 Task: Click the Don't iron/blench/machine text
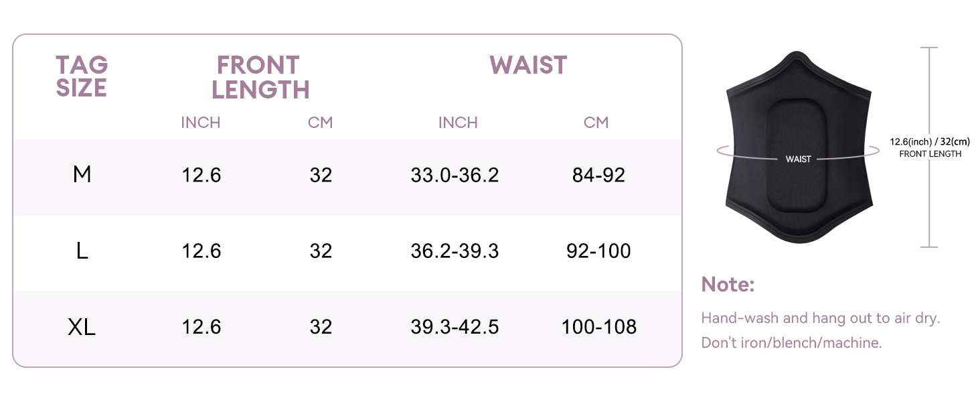(x=791, y=343)
